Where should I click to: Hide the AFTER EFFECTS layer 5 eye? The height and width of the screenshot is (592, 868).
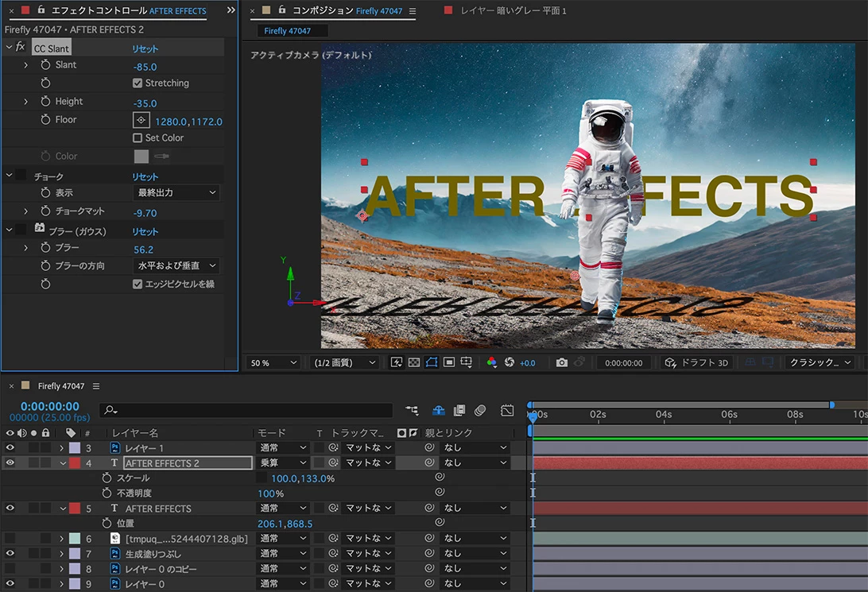click(x=10, y=508)
